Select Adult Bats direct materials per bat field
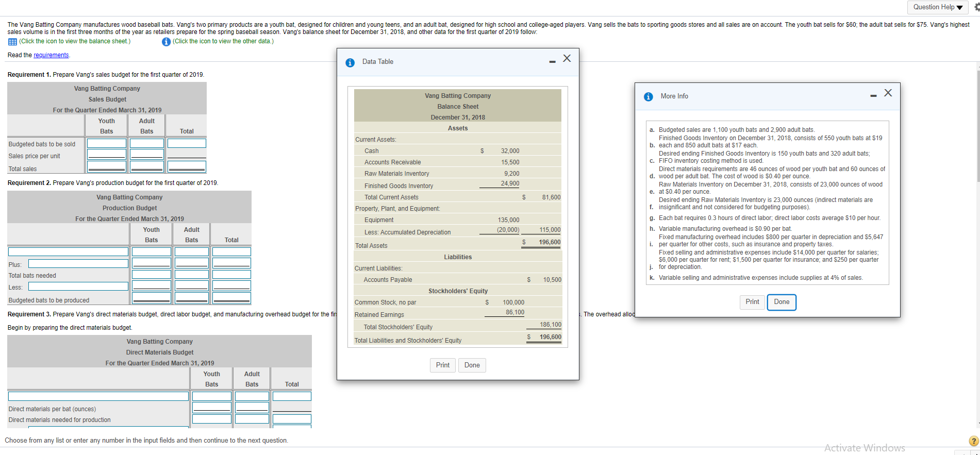The image size is (980, 455). click(x=252, y=407)
